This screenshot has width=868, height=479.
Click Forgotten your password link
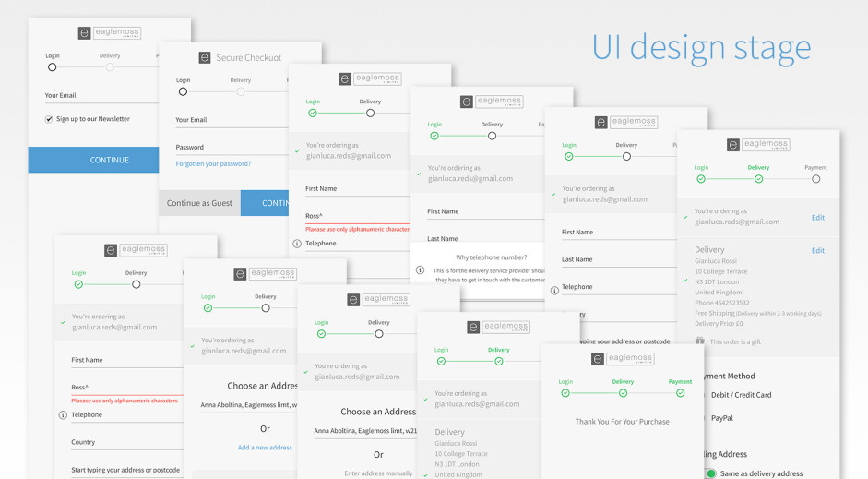pyautogui.click(x=213, y=164)
